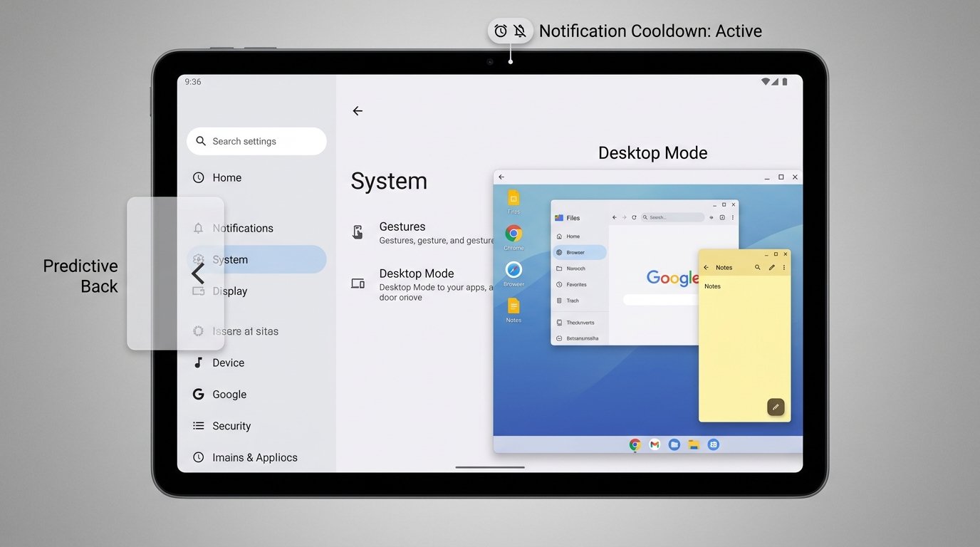Open Display in the Settings sidebar

(x=256, y=291)
